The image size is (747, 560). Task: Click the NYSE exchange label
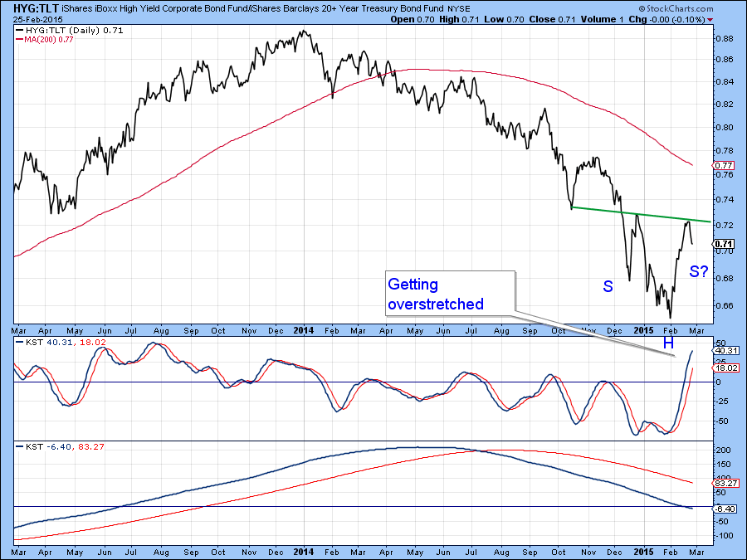[x=458, y=9]
